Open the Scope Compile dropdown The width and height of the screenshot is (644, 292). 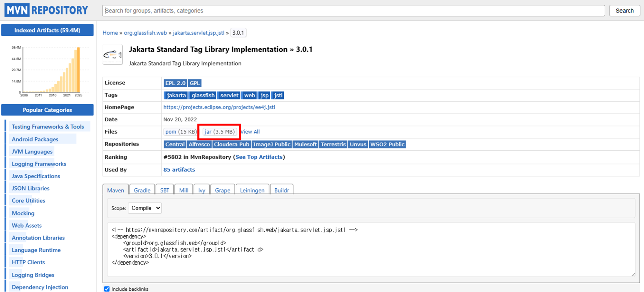145,208
